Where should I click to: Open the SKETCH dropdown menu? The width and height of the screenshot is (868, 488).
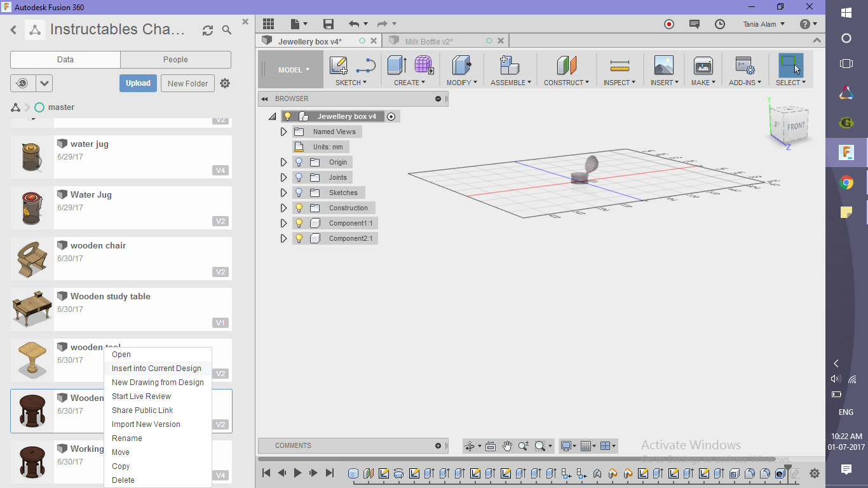[x=351, y=83]
